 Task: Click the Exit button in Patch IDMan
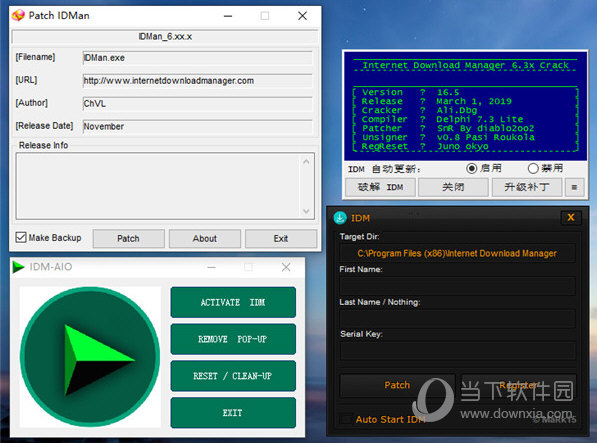pyautogui.click(x=281, y=239)
